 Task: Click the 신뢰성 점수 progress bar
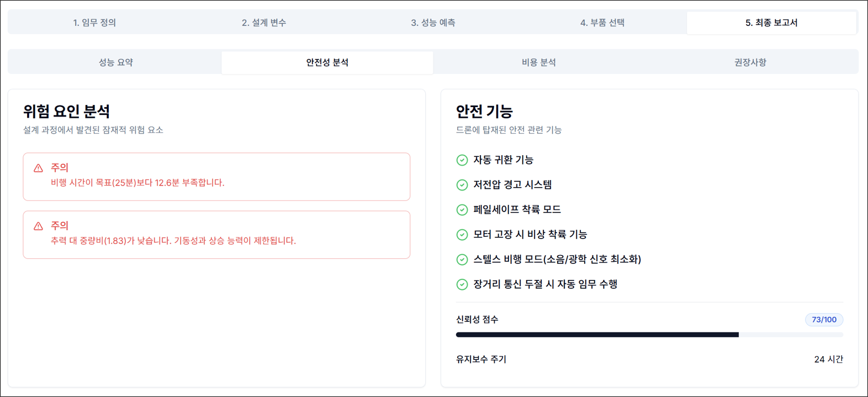coord(649,335)
